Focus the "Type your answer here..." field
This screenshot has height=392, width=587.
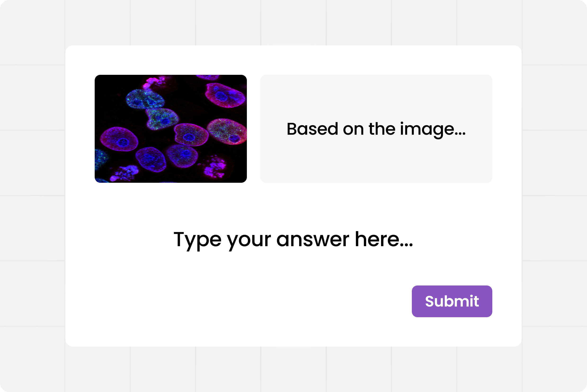pyautogui.click(x=293, y=240)
